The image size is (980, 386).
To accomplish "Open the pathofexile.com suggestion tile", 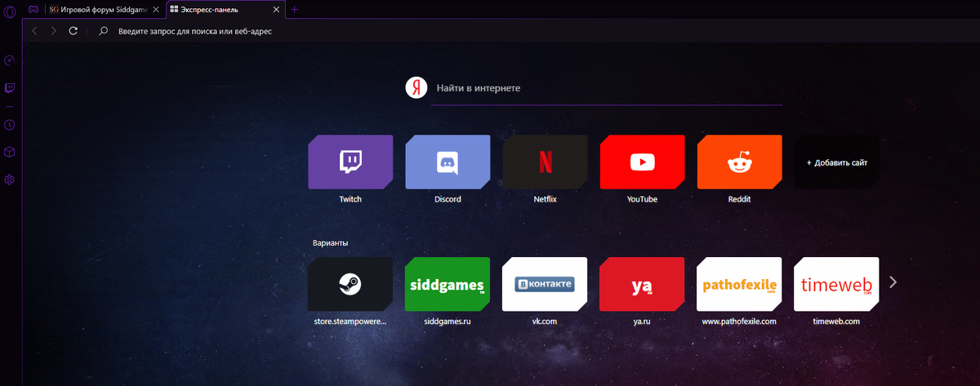I will 739,283.
